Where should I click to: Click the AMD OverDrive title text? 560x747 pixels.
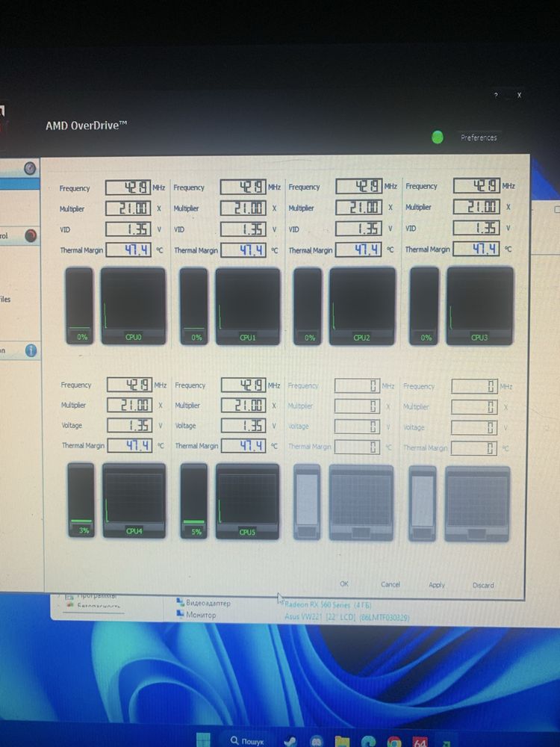pos(86,125)
